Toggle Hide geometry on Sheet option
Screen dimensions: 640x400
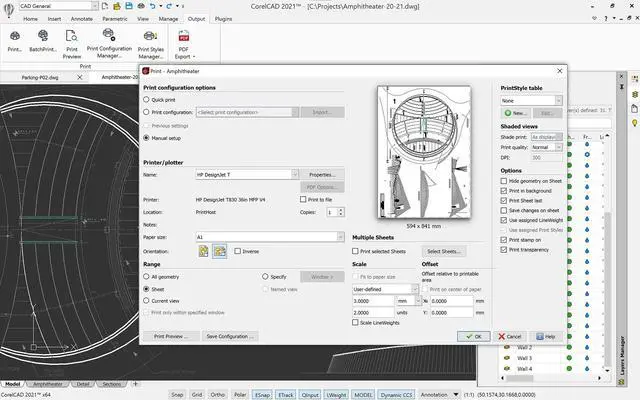coord(504,181)
